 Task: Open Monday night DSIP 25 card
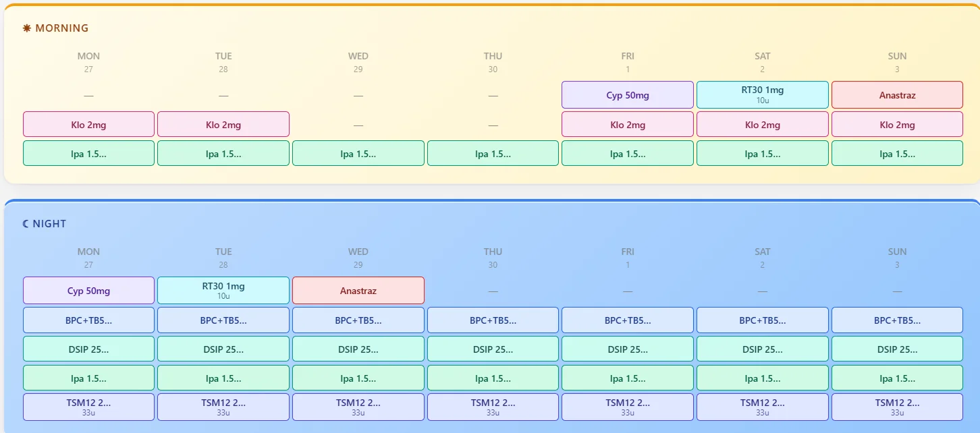coord(88,349)
